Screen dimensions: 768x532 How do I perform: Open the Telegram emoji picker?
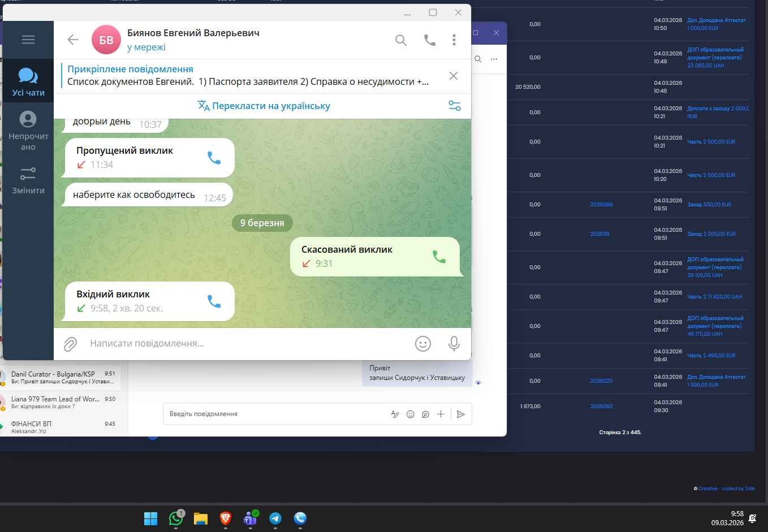tap(423, 344)
